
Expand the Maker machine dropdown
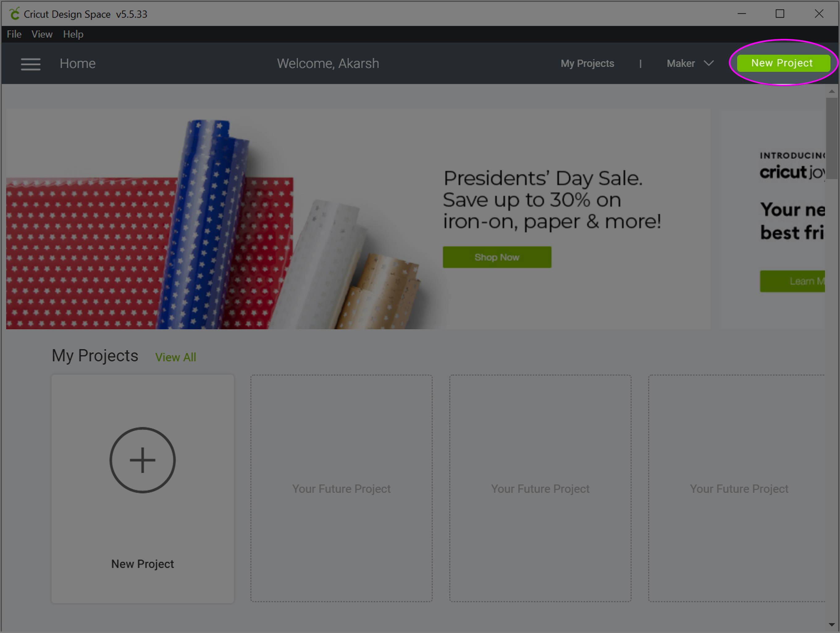tap(690, 63)
